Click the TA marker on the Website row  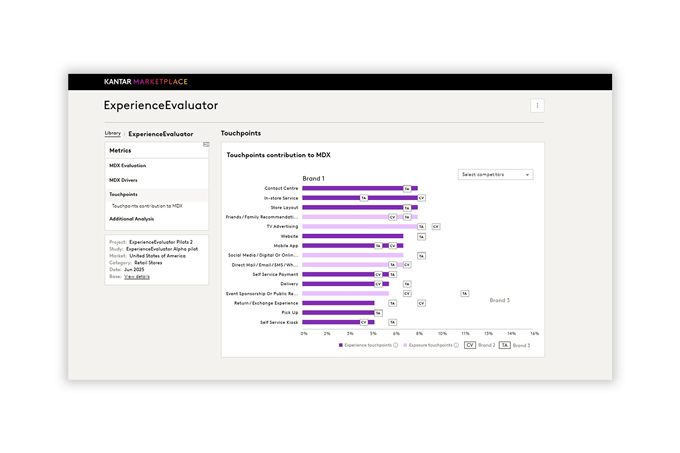pyautogui.click(x=421, y=236)
